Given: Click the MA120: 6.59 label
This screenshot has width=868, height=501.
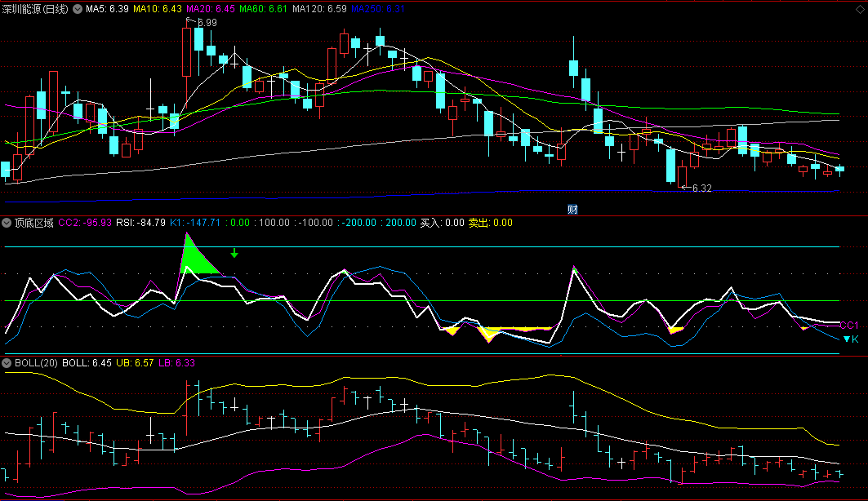Looking at the screenshot, I should [319, 9].
